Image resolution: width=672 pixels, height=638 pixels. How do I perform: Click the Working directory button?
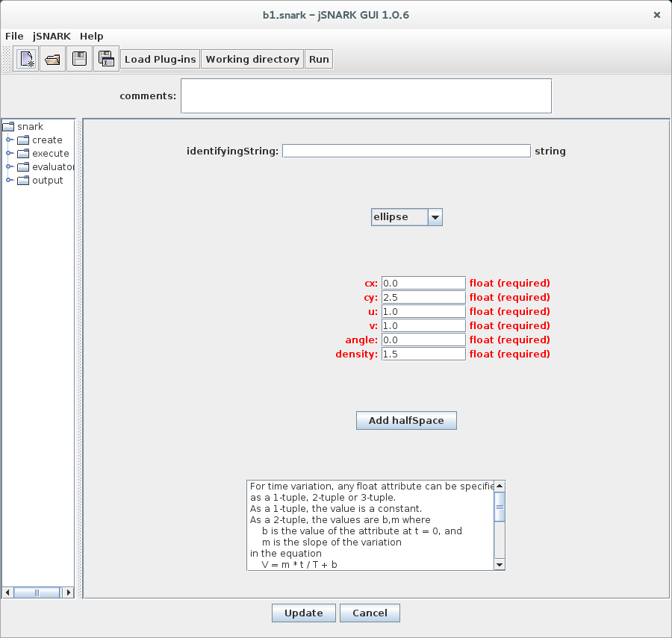tap(252, 59)
